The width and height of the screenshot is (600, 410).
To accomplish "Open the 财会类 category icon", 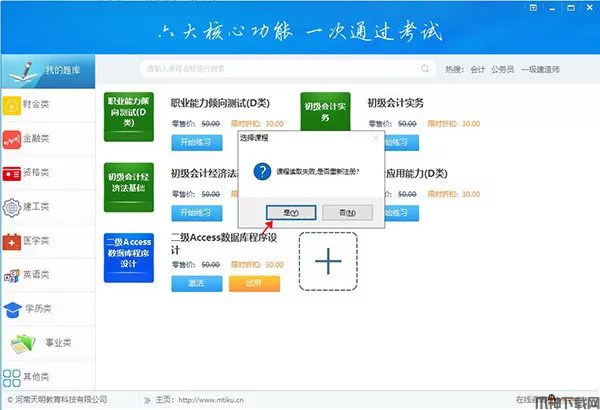I will 12,105.
